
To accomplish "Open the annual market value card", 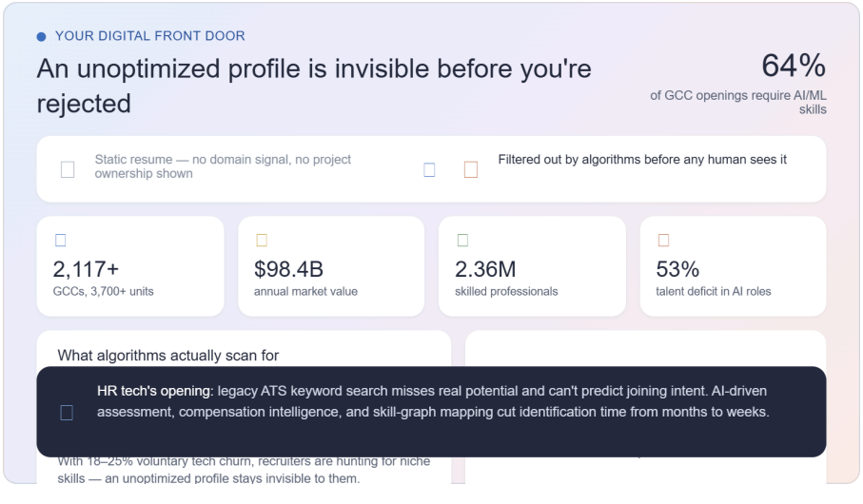I will pyautogui.click(x=331, y=266).
